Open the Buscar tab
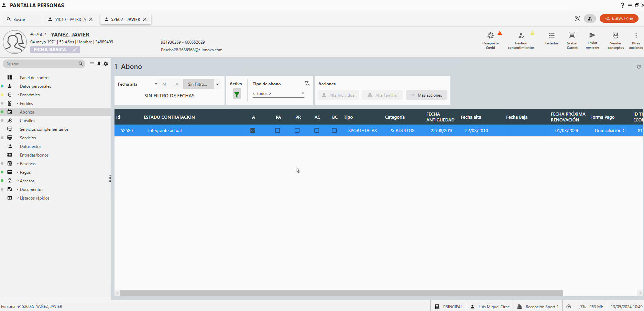Screen dimensions: 644x311 tap(21, 19)
